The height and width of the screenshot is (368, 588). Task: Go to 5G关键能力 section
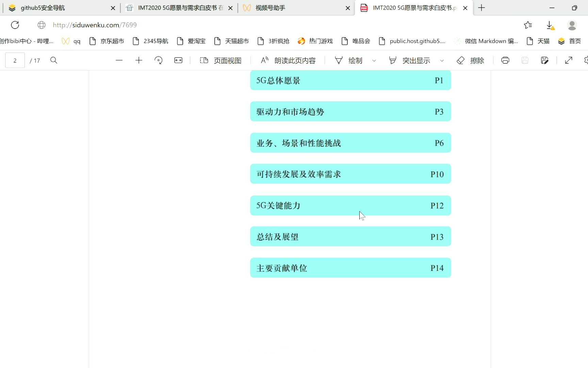350,205
